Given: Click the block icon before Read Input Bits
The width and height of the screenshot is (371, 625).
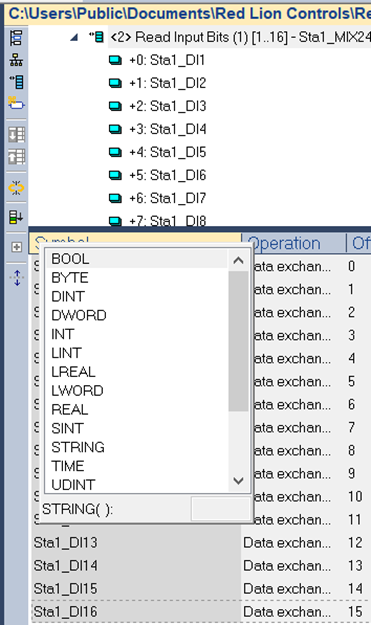Looking at the screenshot, I should [x=97, y=37].
